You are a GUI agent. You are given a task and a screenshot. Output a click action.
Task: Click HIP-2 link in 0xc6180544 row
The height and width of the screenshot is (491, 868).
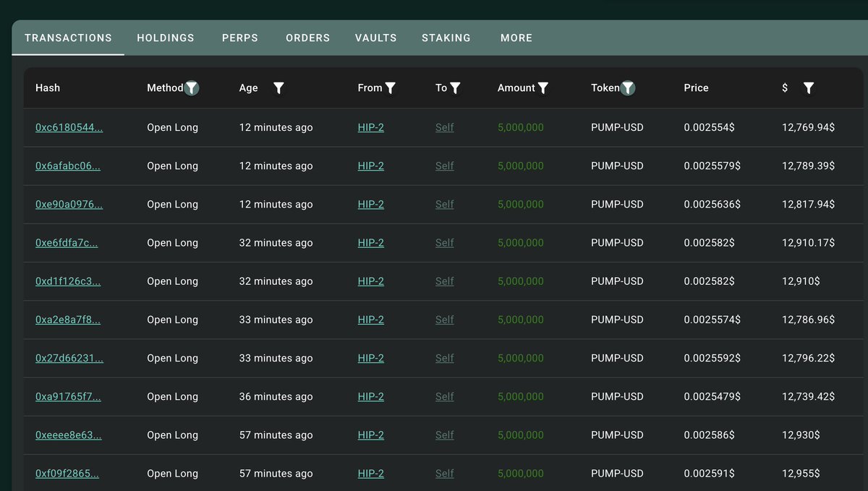[x=371, y=127]
